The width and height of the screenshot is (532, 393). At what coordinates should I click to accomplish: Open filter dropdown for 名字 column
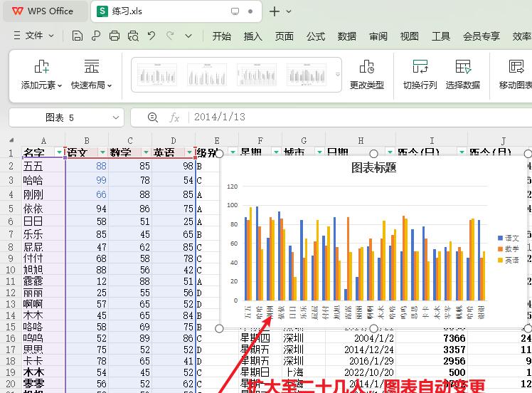point(60,152)
